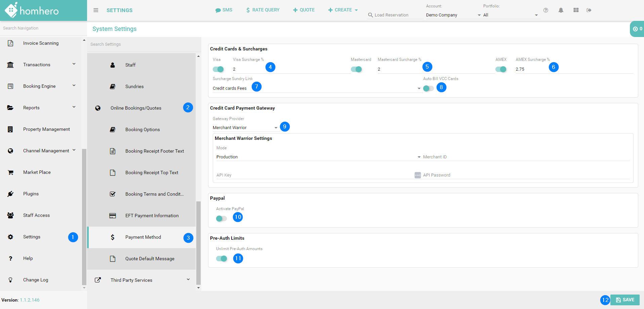Expand the Surcharge Sundry Link dropdown
Viewport: 644px width, 309px height.
(316, 88)
